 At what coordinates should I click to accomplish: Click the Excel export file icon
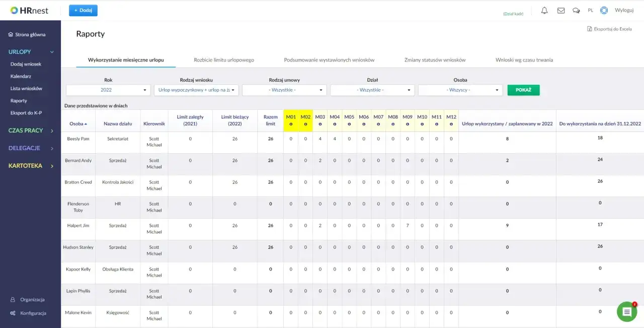(590, 29)
